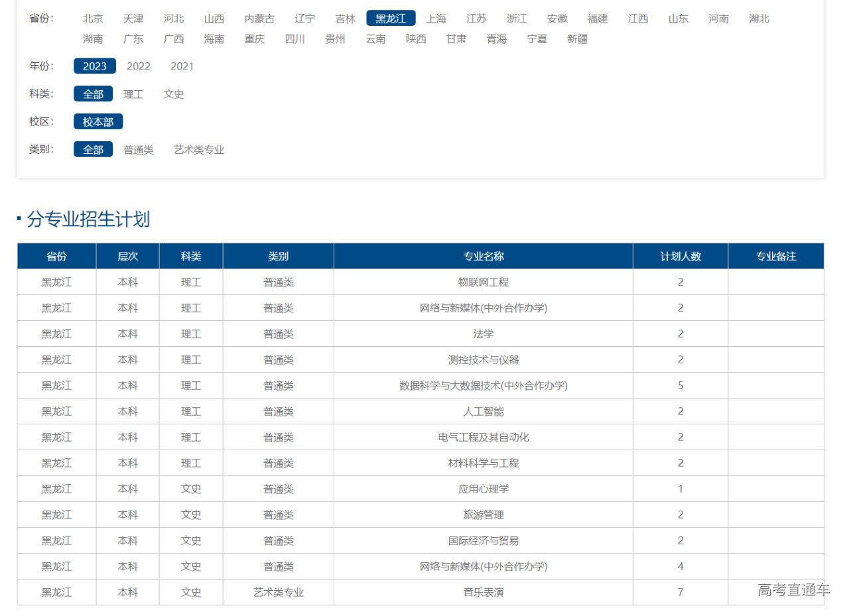The height and width of the screenshot is (616, 849).
Task: Filter subject category by 理工
Action: (x=133, y=94)
